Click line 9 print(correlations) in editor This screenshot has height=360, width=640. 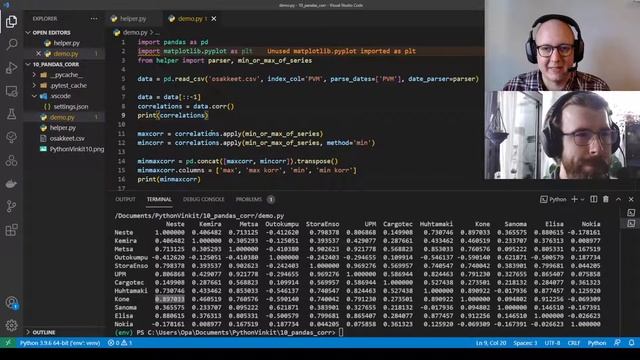point(173,116)
